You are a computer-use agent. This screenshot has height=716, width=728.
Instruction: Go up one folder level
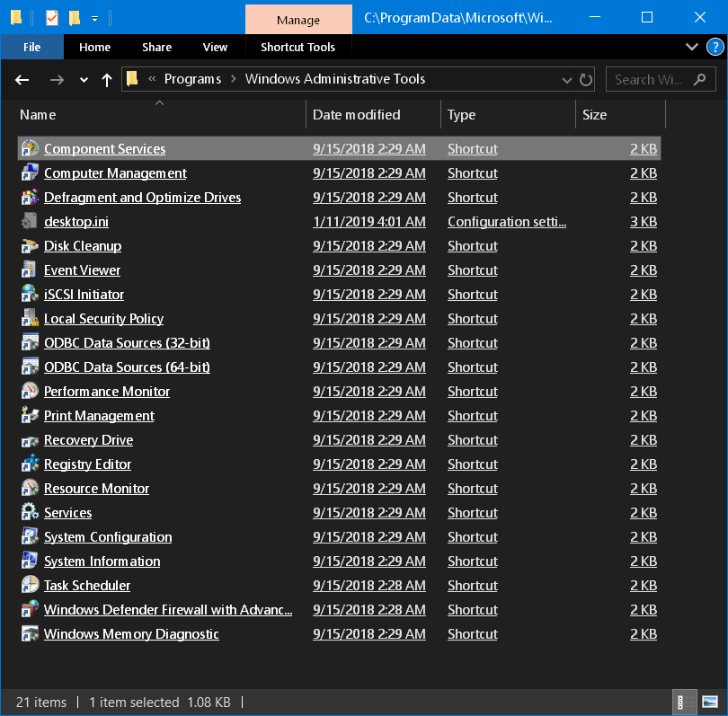[x=107, y=80]
